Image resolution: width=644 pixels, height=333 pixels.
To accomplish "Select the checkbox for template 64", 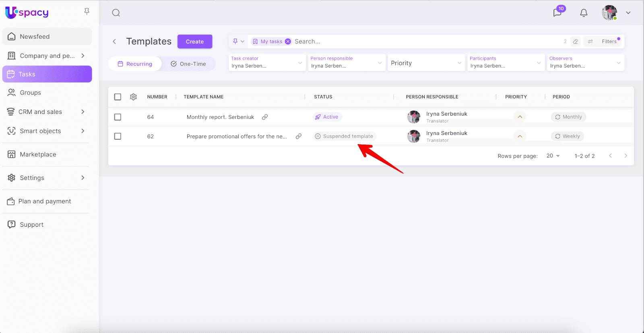I will point(118,117).
